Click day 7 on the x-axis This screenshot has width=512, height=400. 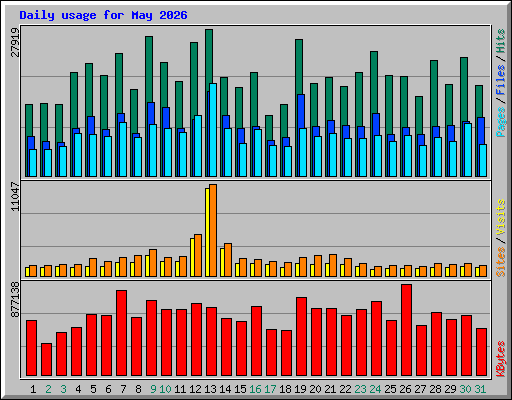(123, 389)
